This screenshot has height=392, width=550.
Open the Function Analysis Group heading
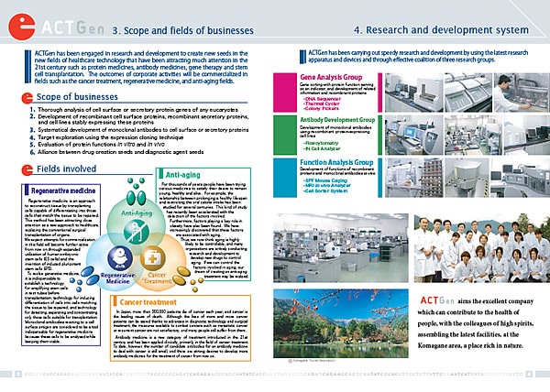tap(336, 162)
